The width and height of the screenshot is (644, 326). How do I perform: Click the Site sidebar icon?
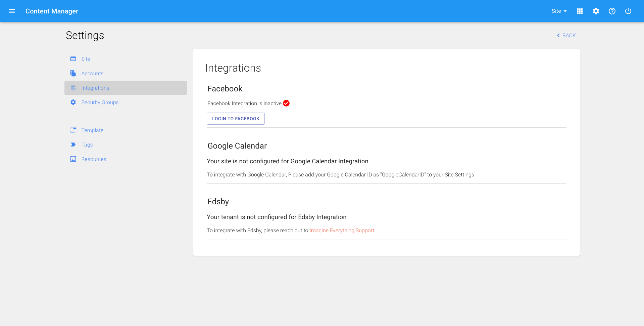(x=73, y=59)
